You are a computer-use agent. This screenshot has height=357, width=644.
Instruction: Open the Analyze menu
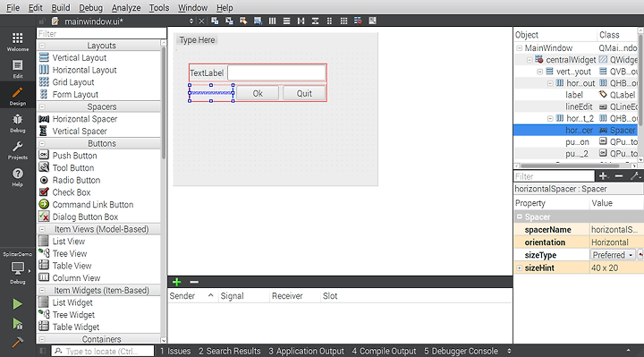126,7
